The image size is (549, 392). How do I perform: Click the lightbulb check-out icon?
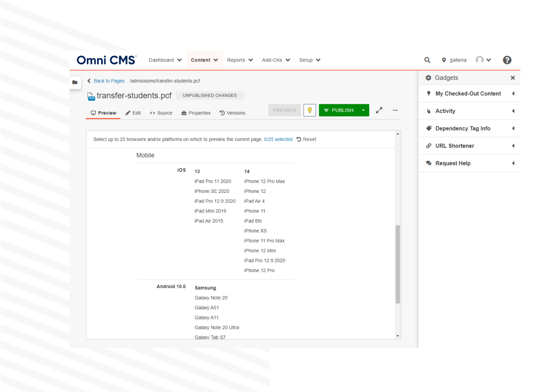pos(310,110)
